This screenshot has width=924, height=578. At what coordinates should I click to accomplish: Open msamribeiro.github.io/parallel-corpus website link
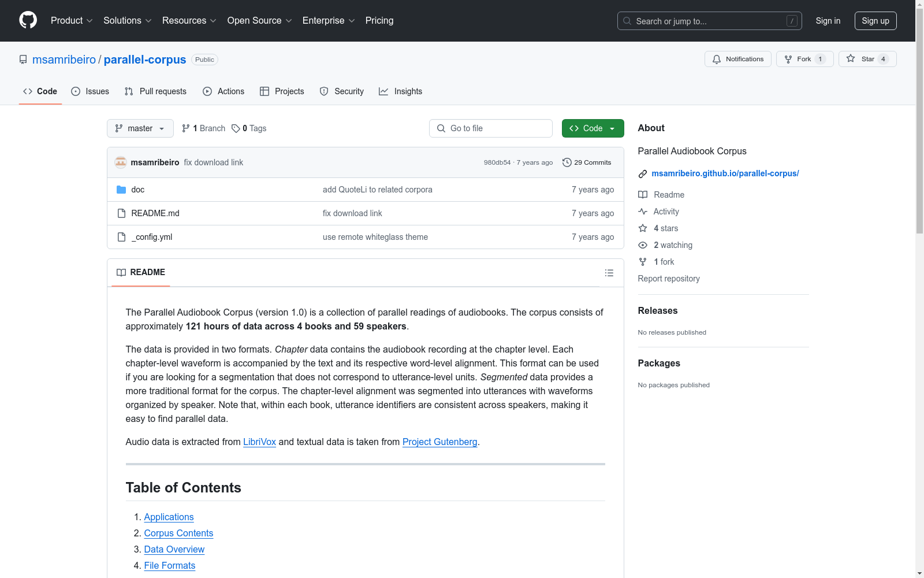(725, 173)
